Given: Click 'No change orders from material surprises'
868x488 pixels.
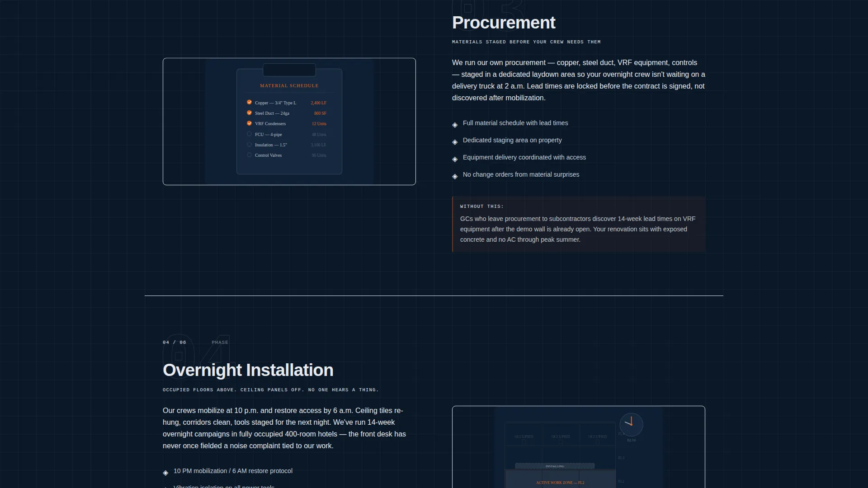Looking at the screenshot, I should (521, 174).
